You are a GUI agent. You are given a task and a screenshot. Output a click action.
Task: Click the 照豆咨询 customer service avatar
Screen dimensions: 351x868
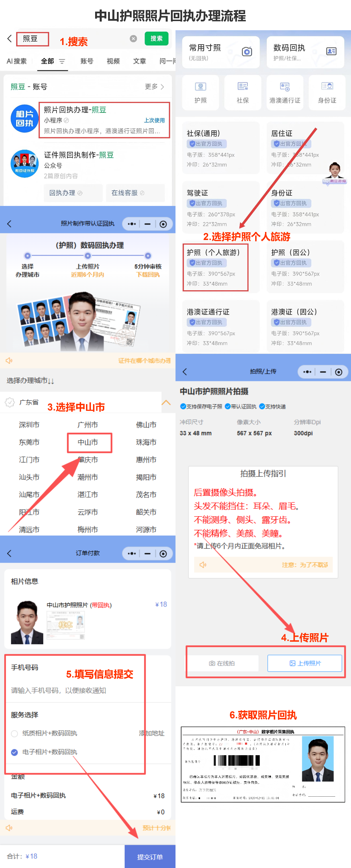[335, 173]
